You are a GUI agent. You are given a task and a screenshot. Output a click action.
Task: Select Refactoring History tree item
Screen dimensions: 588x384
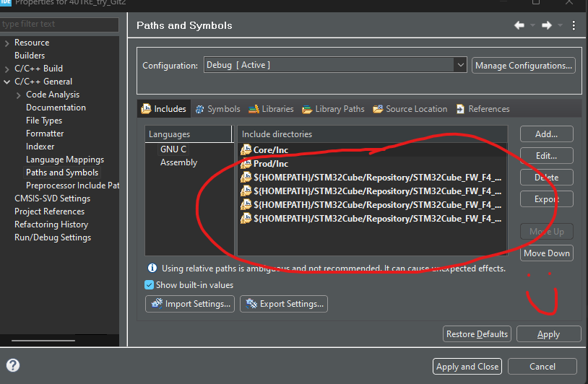pyautogui.click(x=51, y=224)
